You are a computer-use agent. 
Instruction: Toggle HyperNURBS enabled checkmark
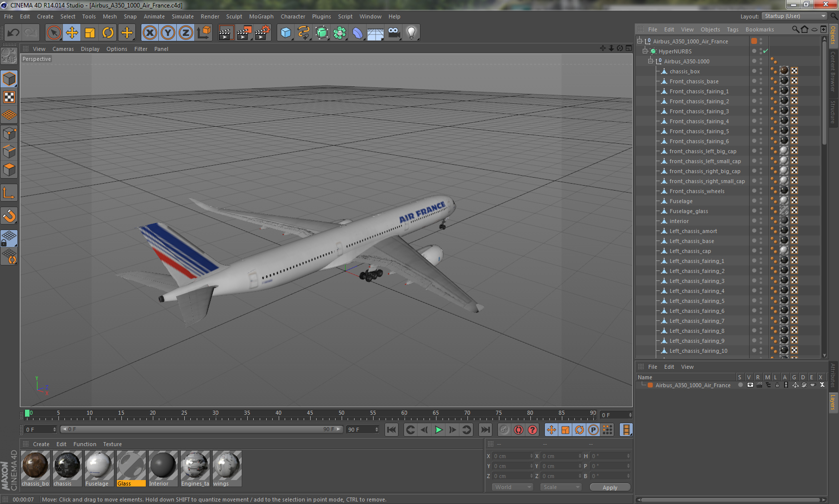(x=766, y=51)
